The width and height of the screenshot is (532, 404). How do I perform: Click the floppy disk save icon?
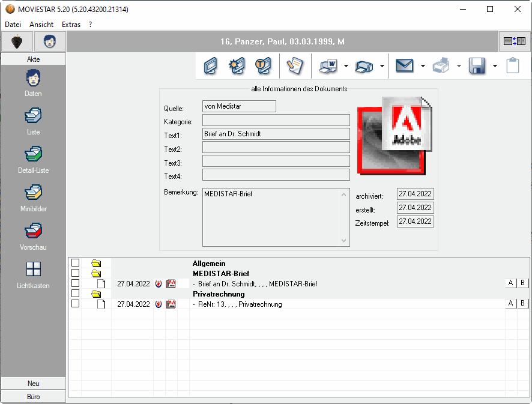(477, 66)
